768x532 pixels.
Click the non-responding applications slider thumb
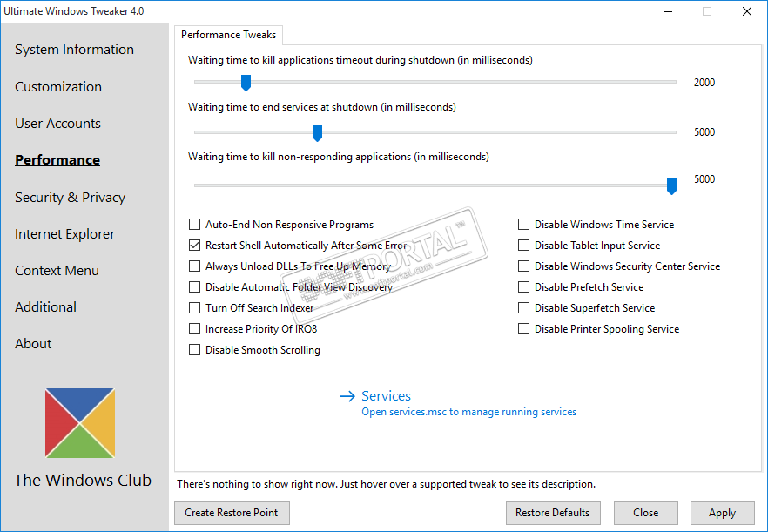[672, 186]
